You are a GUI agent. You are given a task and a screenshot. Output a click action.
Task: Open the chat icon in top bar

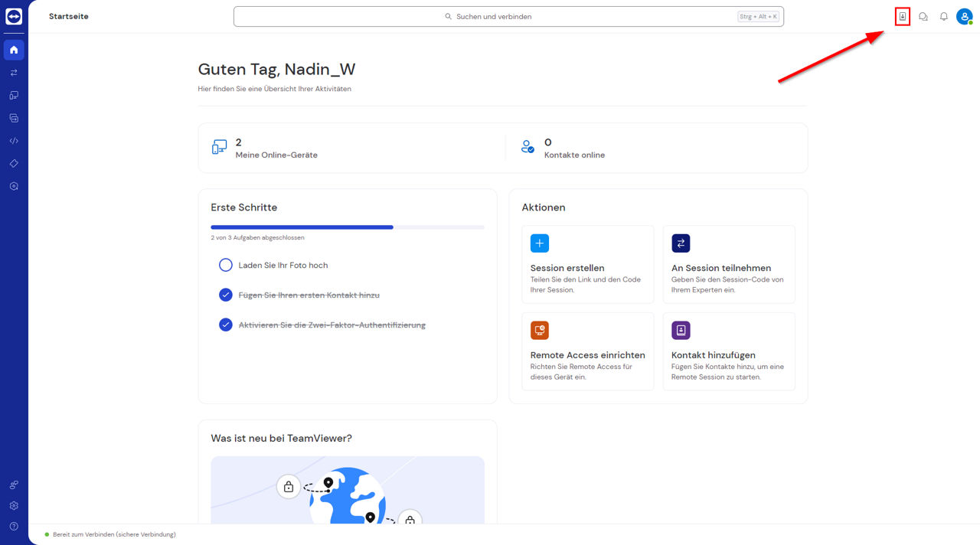tap(923, 16)
